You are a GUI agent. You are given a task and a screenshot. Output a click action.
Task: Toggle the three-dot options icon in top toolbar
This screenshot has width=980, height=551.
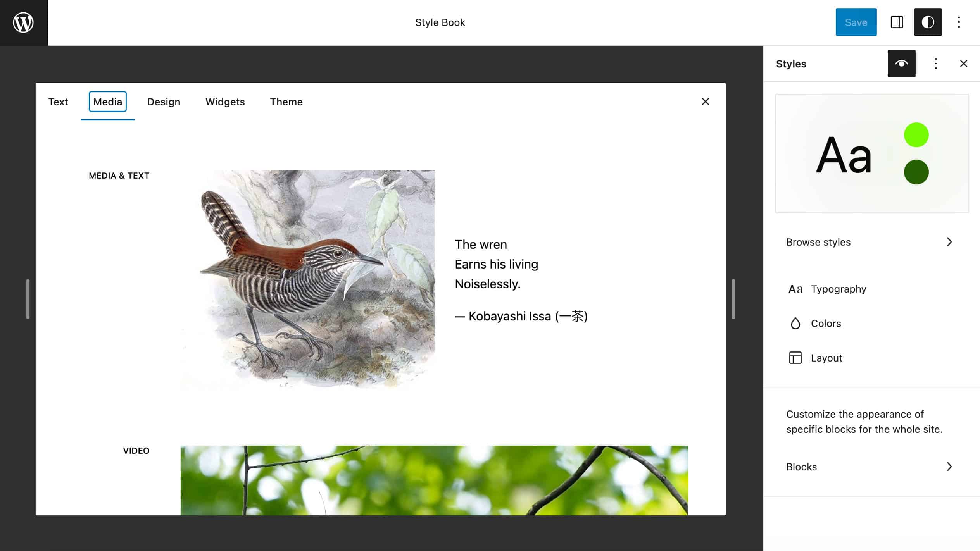(958, 22)
